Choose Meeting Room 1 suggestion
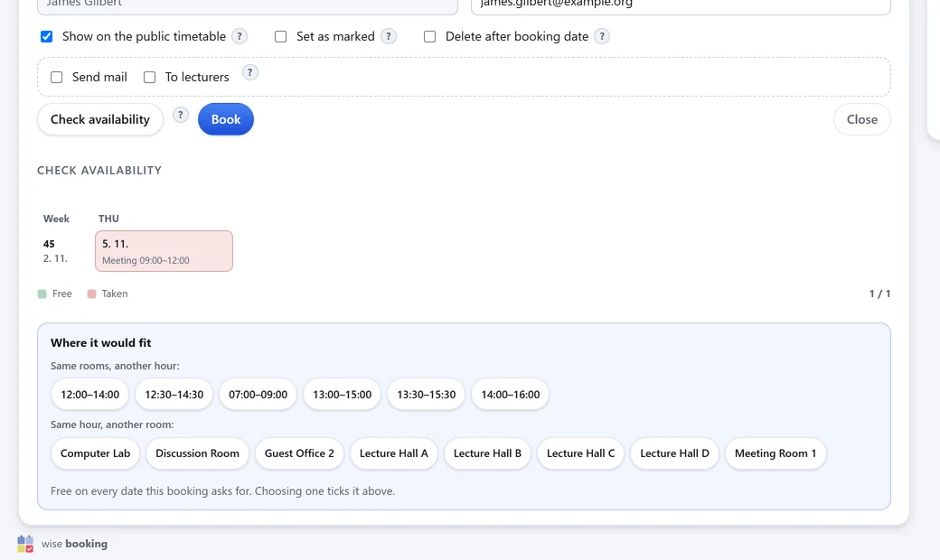 point(775,453)
